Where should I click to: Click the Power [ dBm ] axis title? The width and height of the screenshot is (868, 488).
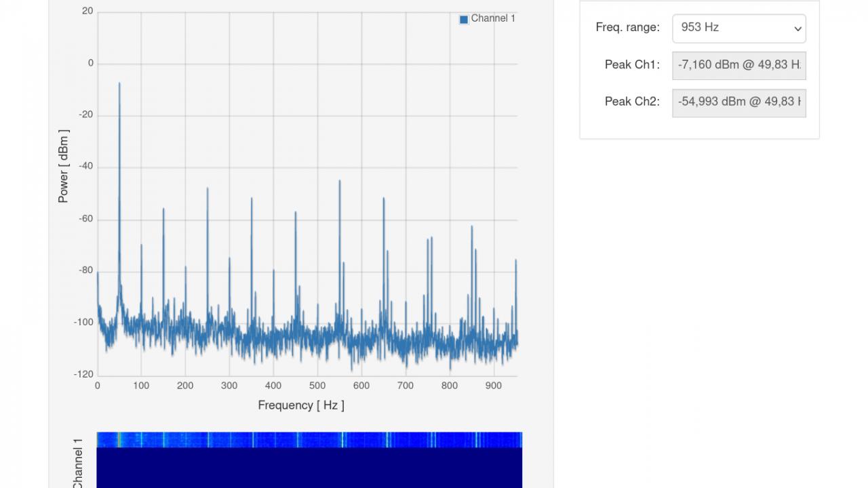(x=63, y=167)
